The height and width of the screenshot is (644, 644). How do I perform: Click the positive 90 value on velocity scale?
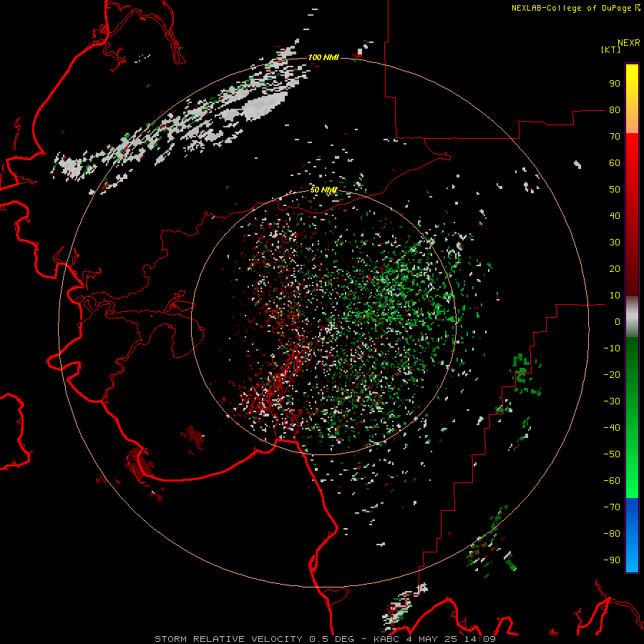(615, 84)
